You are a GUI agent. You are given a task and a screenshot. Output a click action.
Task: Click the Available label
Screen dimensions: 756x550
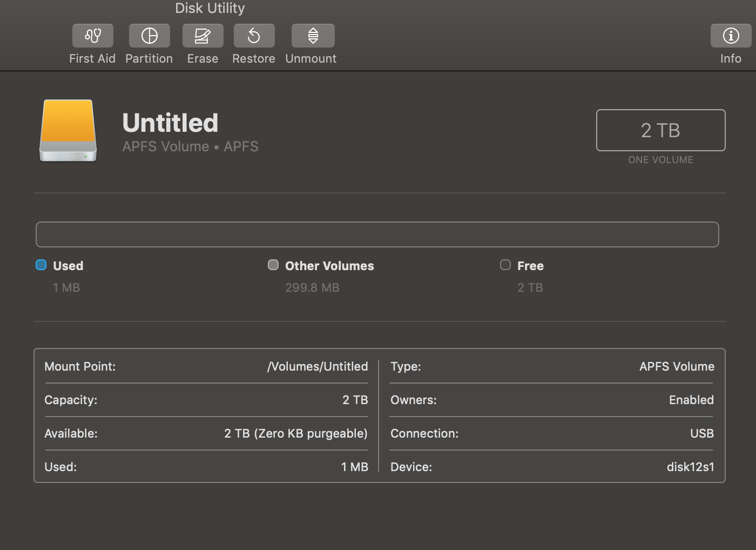pyautogui.click(x=71, y=433)
